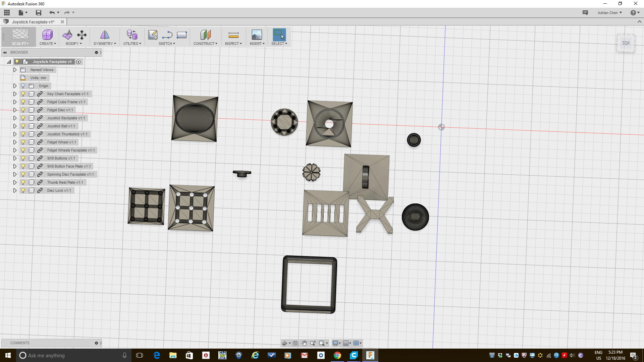The height and width of the screenshot is (362, 644).
Task: Toggle Joystick Backplate v1:1 lightbulb
Action: click(x=23, y=118)
